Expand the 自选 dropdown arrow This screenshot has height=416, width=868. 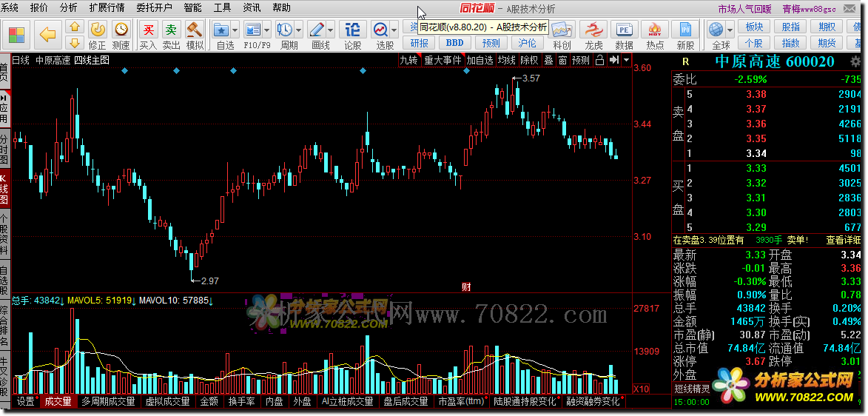coord(235,30)
